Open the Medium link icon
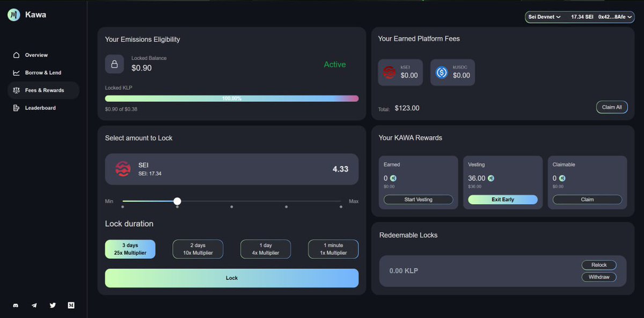 point(71,305)
